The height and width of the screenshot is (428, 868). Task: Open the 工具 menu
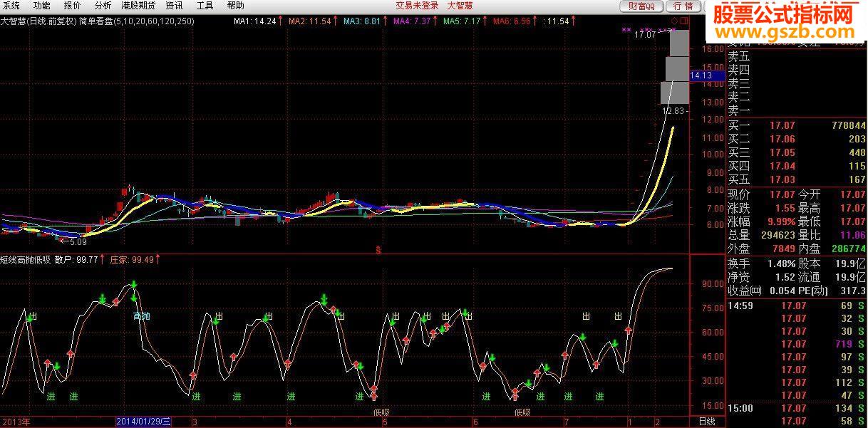point(205,6)
